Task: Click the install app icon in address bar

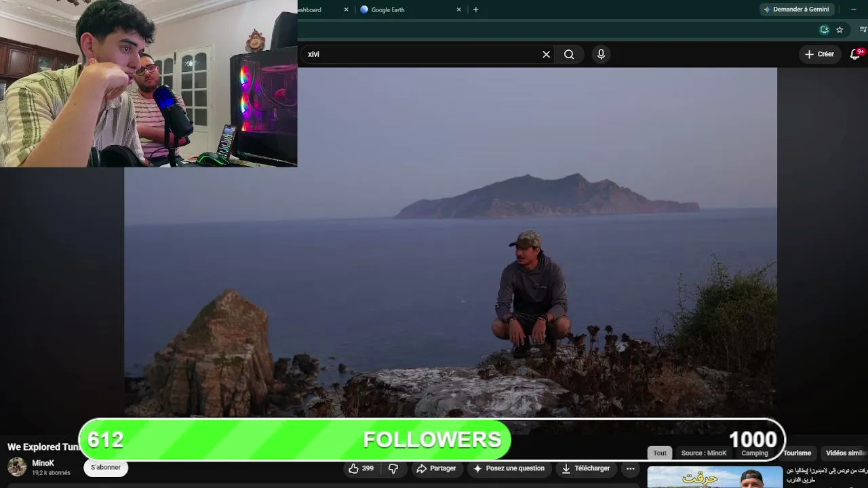Action: tap(824, 30)
